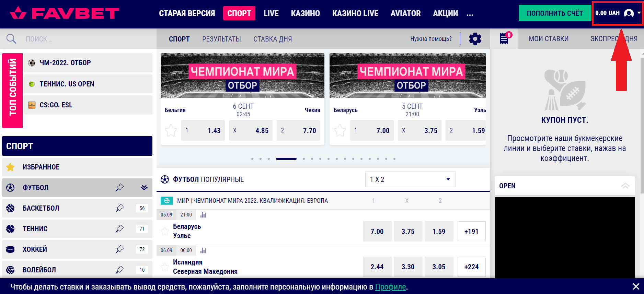Viewport: 644px width, 294px height.
Task: Pin Волейбол in the sports list
Action: click(x=119, y=270)
